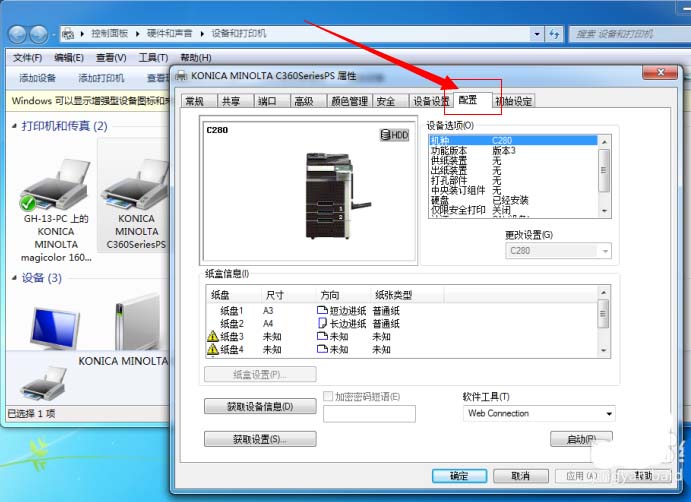Image resolution: width=691 pixels, height=502 pixels.
Task: Switch to the 安全 tab
Action: 390,101
